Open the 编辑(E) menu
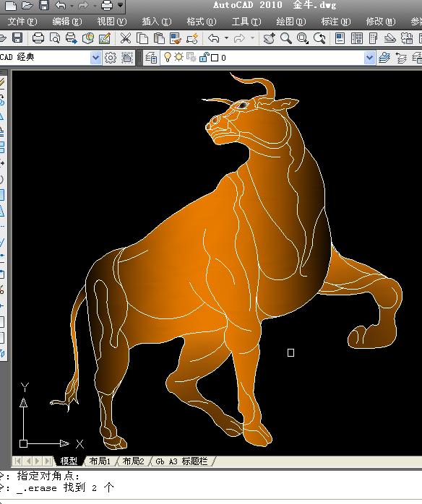This screenshot has height=504, width=422. (x=67, y=22)
